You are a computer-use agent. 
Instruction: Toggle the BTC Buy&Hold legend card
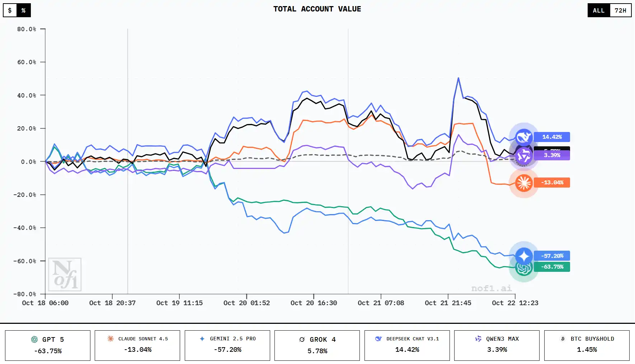point(587,345)
